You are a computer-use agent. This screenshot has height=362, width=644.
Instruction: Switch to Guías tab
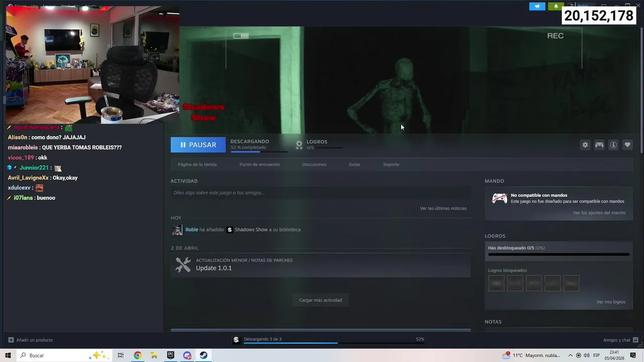coord(355,164)
